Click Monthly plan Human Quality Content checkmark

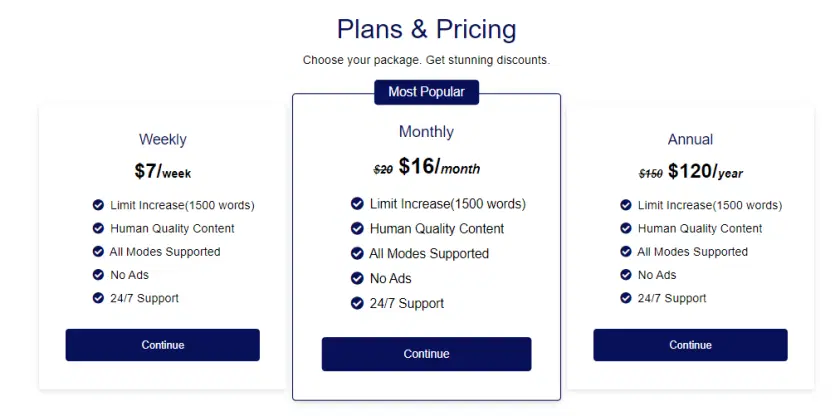[x=357, y=228]
